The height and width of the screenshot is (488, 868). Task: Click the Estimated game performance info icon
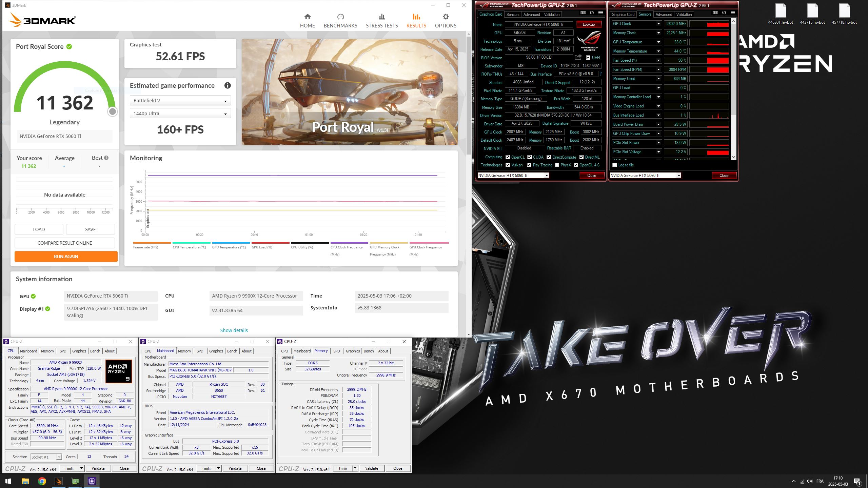click(x=228, y=86)
